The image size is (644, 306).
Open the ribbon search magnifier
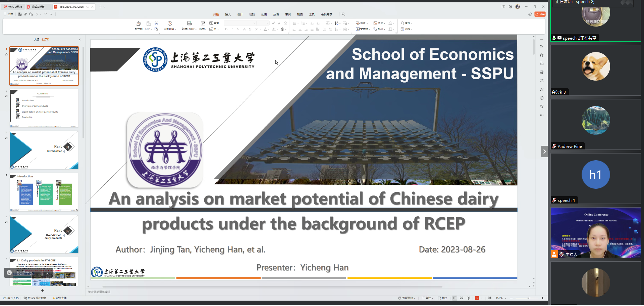click(343, 14)
